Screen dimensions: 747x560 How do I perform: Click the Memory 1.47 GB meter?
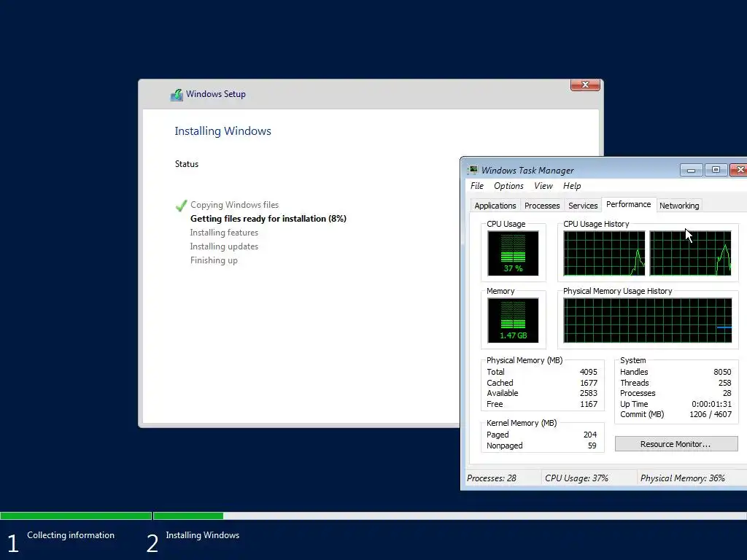coord(513,321)
